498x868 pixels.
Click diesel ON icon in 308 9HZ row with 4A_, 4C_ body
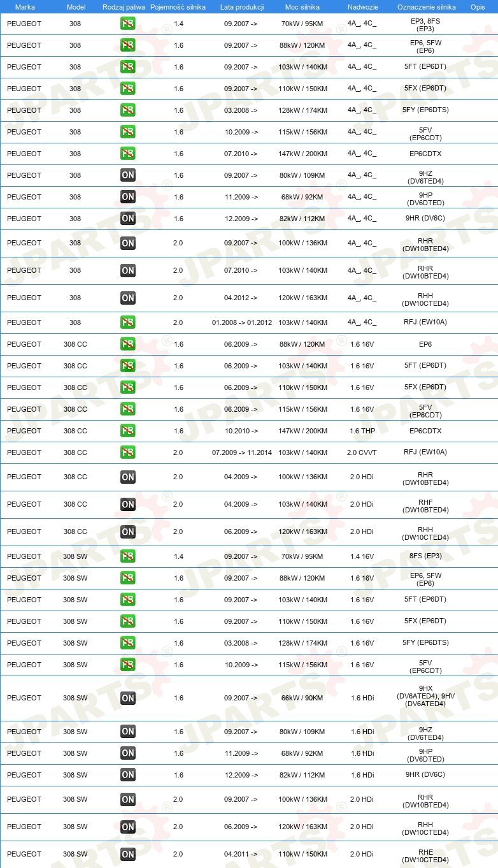coord(128,175)
